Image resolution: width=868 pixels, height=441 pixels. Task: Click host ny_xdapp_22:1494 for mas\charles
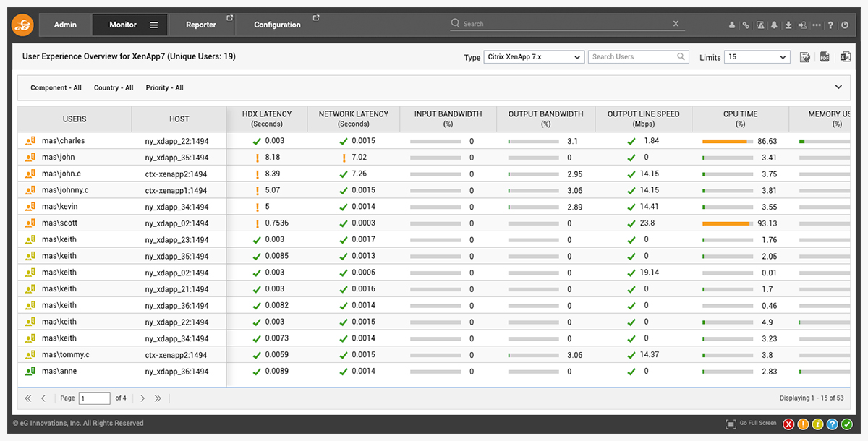176,141
